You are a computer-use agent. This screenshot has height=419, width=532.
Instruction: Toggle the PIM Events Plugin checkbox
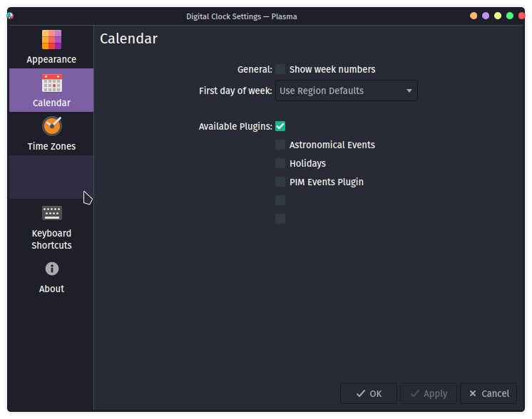pos(280,182)
